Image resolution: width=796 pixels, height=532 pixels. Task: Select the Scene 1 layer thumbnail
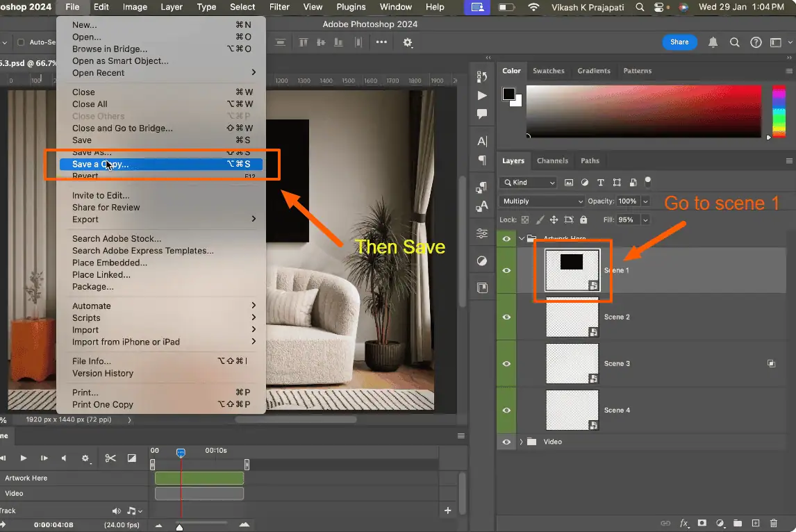point(572,270)
